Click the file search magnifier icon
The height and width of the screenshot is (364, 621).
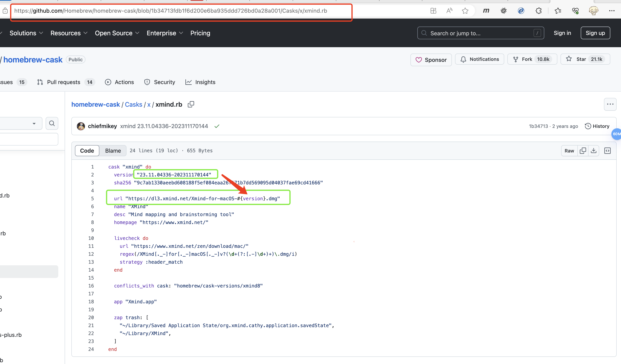point(52,123)
